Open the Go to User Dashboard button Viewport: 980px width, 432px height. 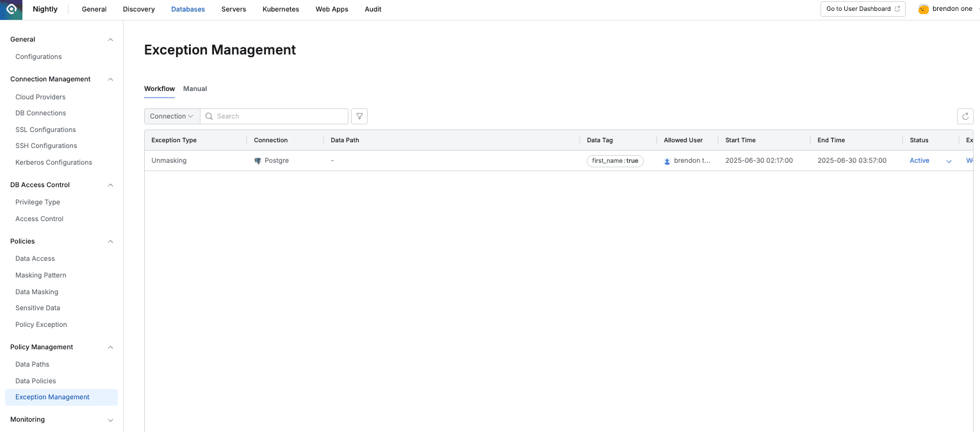pos(862,9)
